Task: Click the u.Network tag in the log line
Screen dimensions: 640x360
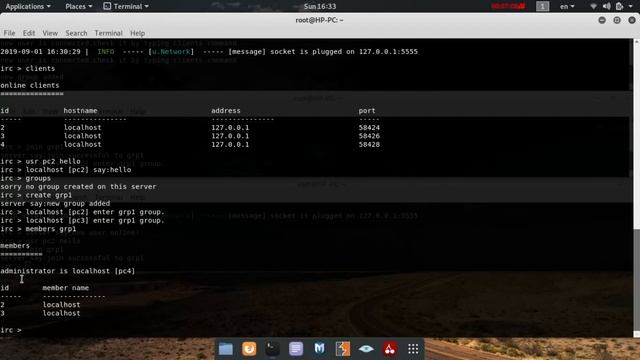Action: point(171,52)
